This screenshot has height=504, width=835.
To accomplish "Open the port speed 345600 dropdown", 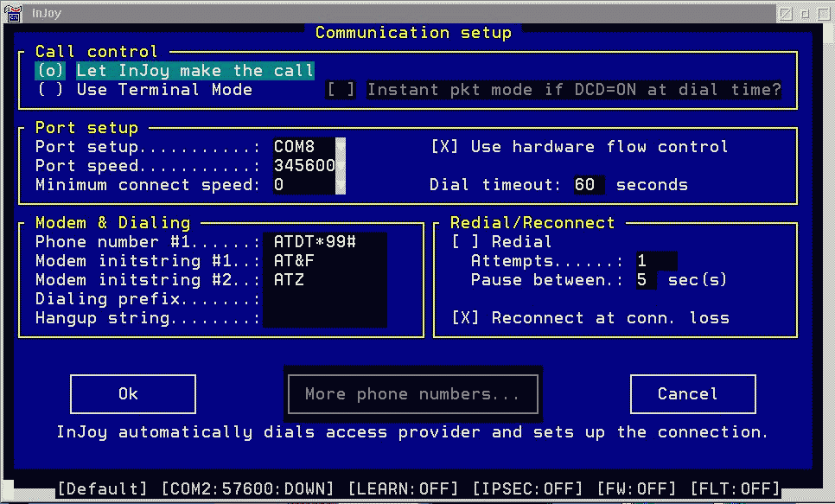I will pyautogui.click(x=341, y=166).
